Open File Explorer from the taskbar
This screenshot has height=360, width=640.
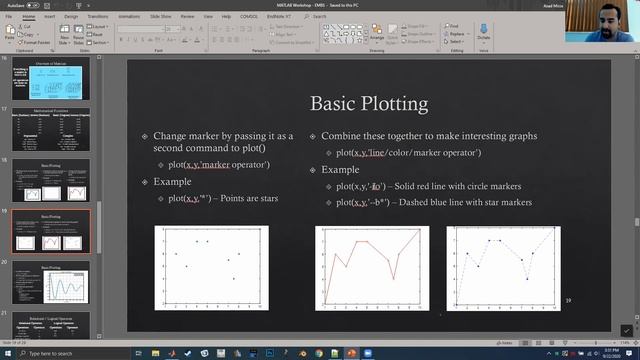[x=156, y=353]
